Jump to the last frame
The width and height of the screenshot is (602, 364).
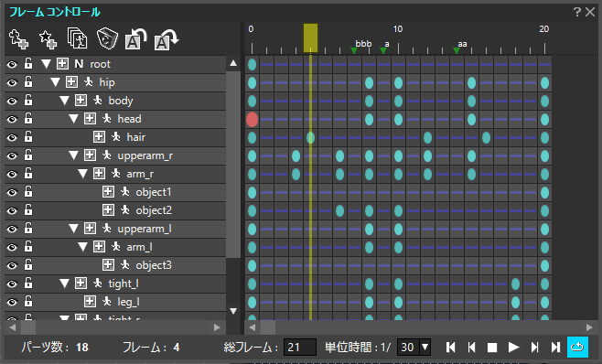(555, 348)
